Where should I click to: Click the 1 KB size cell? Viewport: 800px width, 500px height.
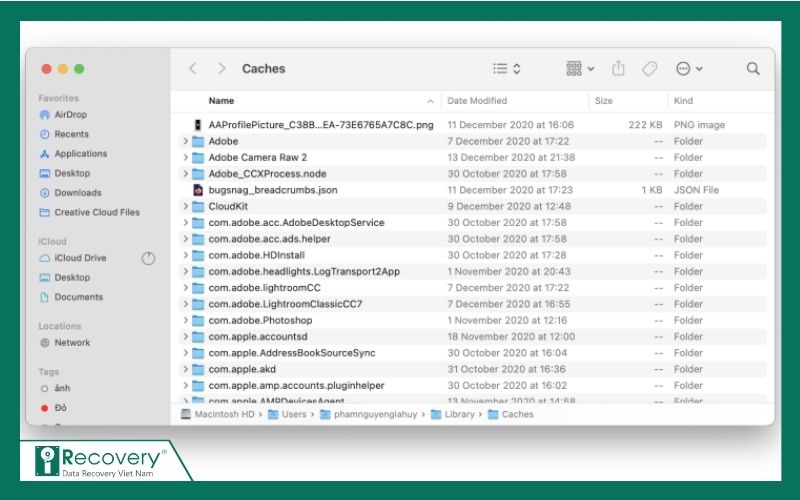click(x=652, y=190)
